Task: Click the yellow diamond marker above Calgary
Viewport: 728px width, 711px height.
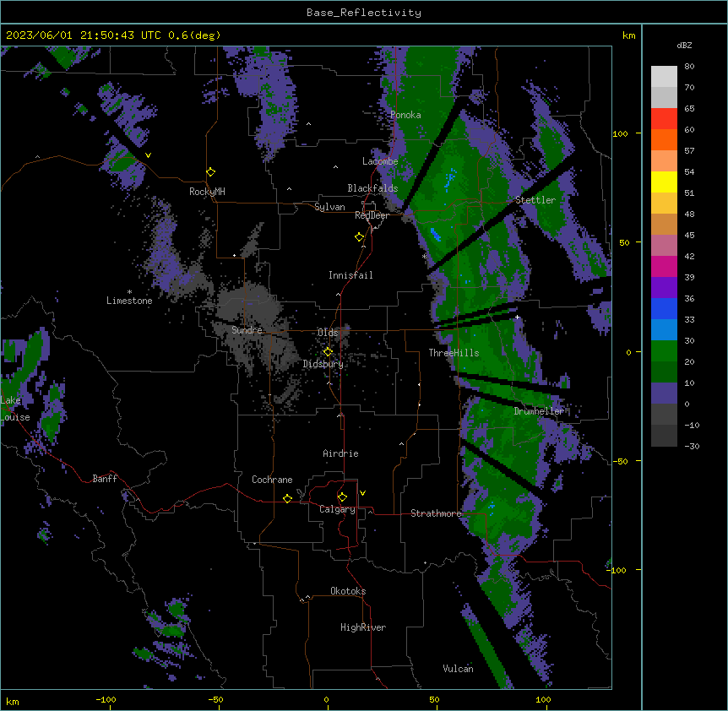Action: point(342,497)
